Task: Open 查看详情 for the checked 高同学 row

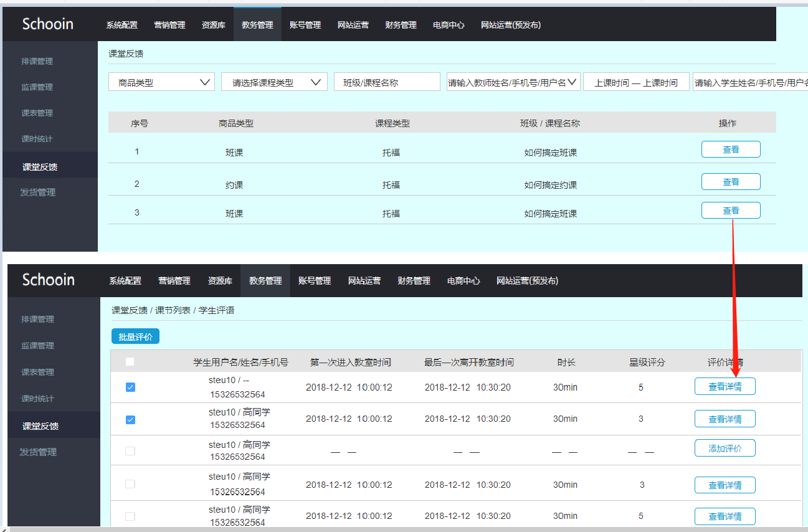Action: point(725,419)
